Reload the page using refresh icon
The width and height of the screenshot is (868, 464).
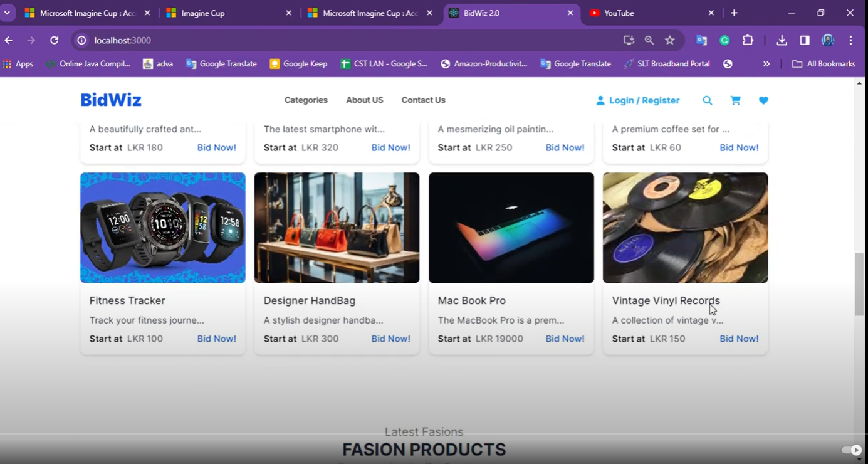tap(55, 40)
